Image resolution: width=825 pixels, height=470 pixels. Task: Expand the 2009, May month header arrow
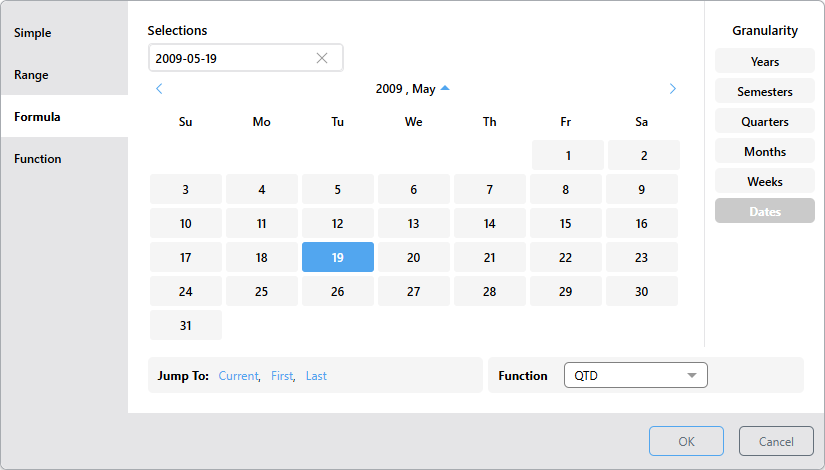pos(445,89)
